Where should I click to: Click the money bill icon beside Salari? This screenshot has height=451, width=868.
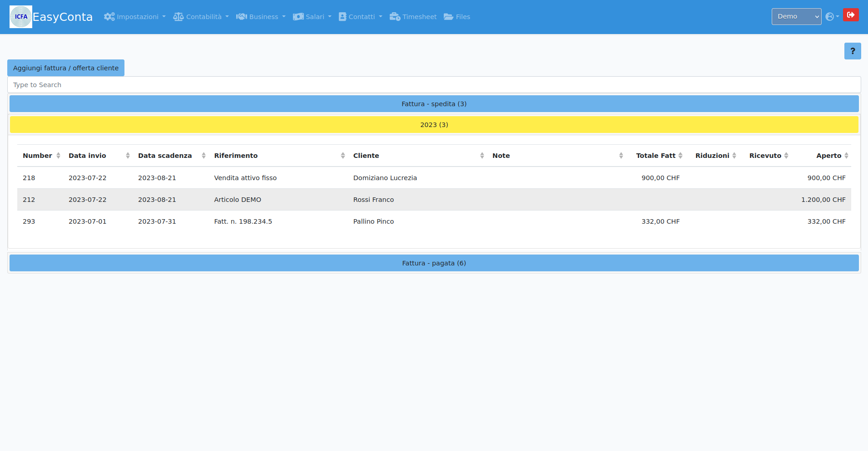[x=298, y=17]
